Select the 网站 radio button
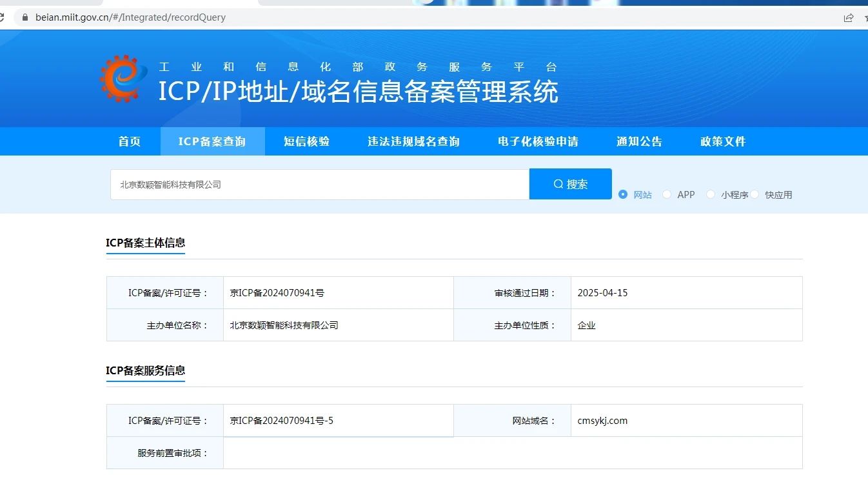This screenshot has width=868, height=493. [x=623, y=194]
